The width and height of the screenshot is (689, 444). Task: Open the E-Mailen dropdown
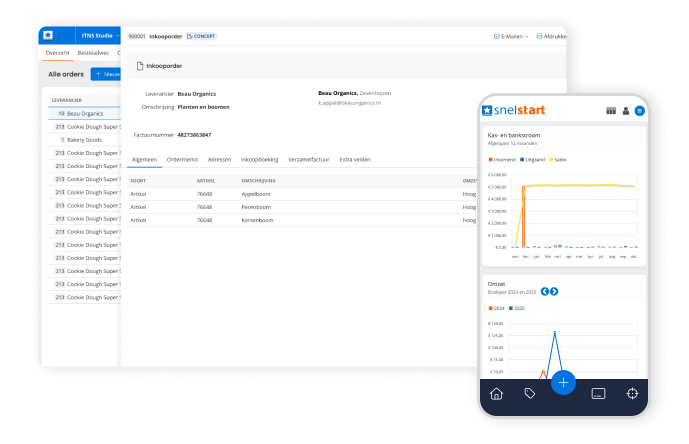[510, 36]
